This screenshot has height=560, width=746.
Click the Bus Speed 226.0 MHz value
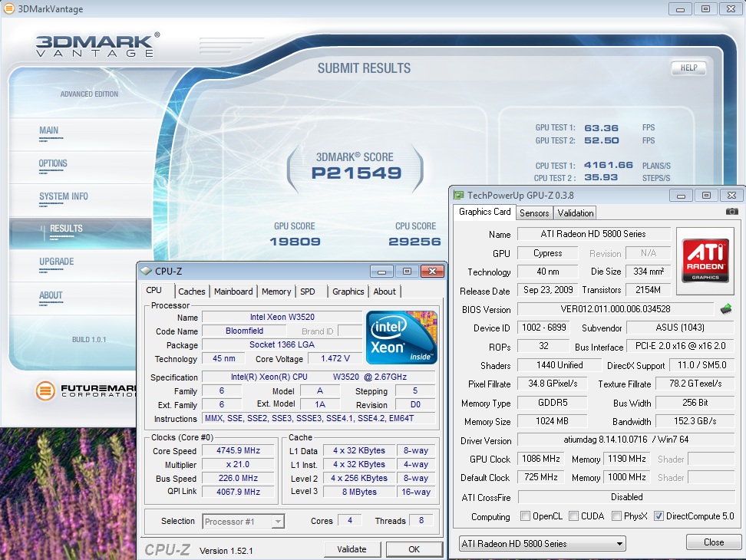(x=238, y=478)
